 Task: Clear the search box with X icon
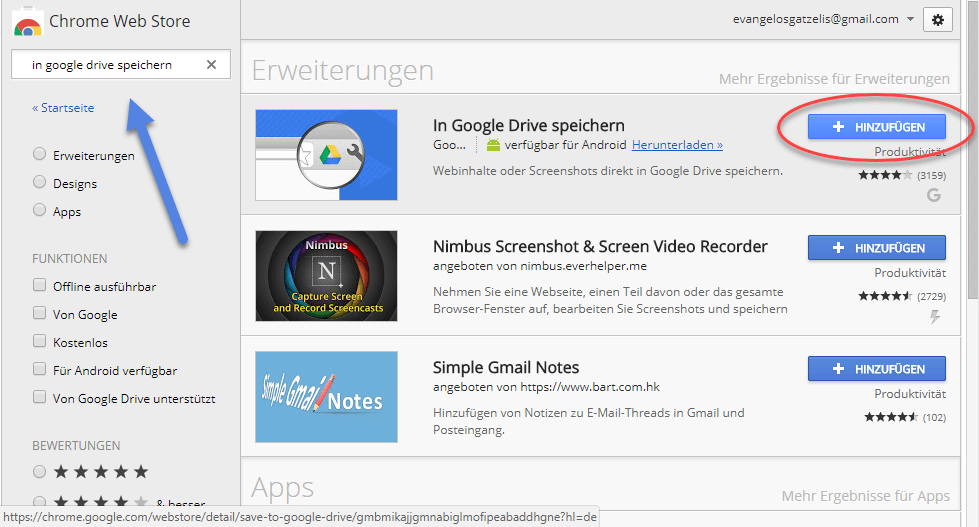tap(211, 65)
